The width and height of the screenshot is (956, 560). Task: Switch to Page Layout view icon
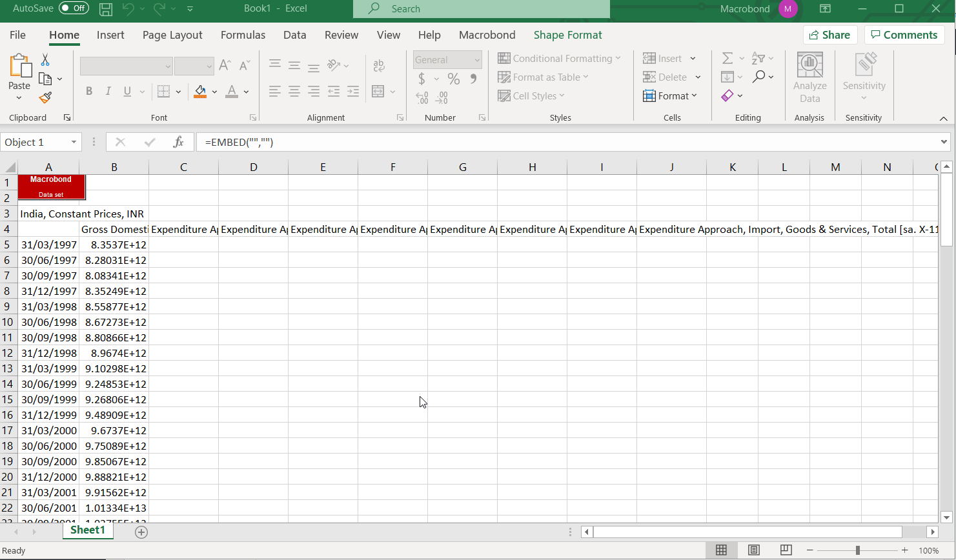pyautogui.click(x=753, y=550)
